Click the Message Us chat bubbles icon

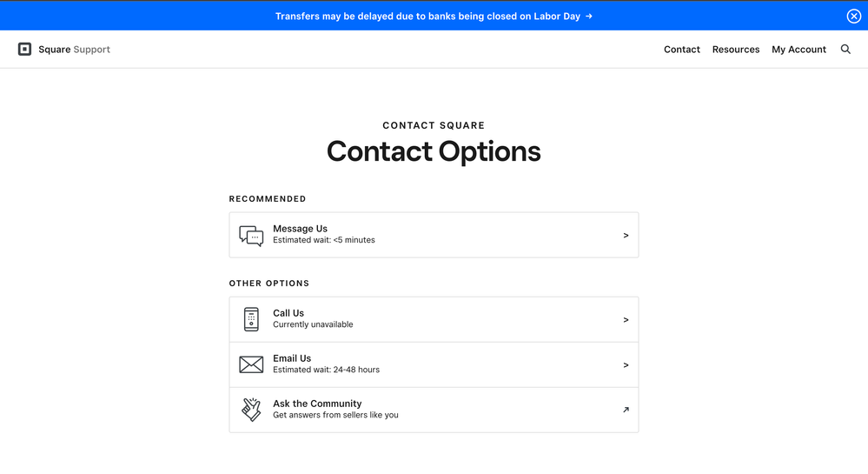(251, 236)
